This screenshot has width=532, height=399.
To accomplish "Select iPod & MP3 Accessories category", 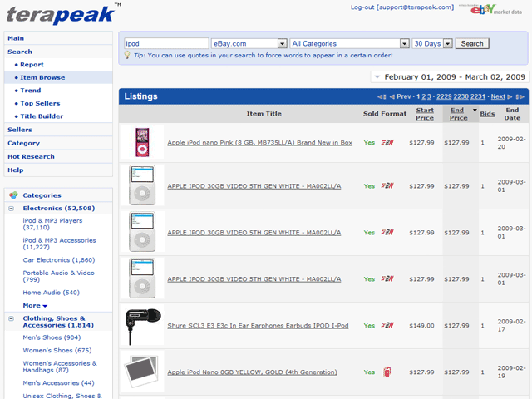I will (x=59, y=244).
